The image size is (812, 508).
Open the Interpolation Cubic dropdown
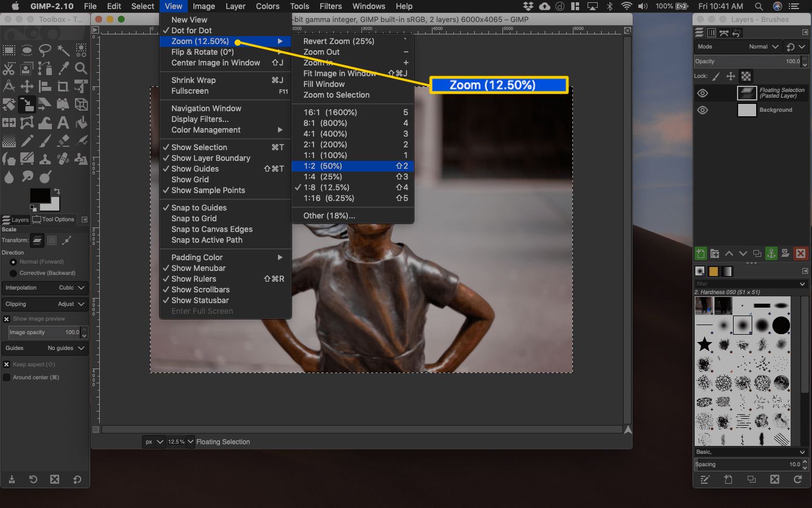pos(45,288)
